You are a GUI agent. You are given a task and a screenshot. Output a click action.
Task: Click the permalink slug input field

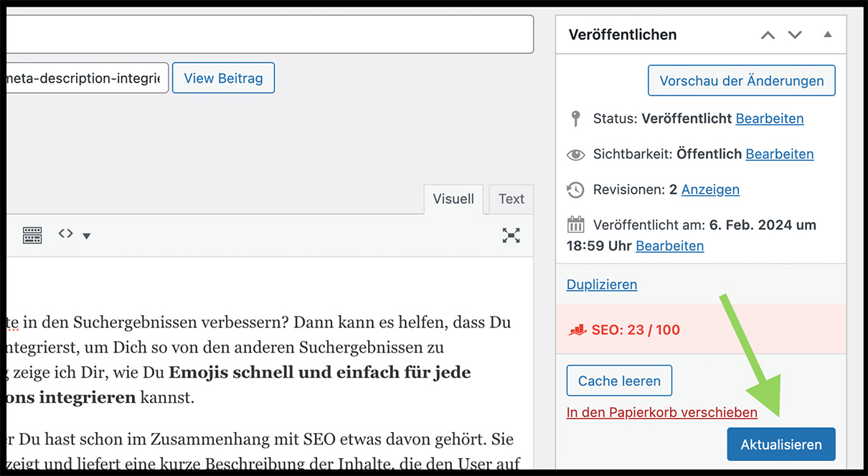(86, 78)
